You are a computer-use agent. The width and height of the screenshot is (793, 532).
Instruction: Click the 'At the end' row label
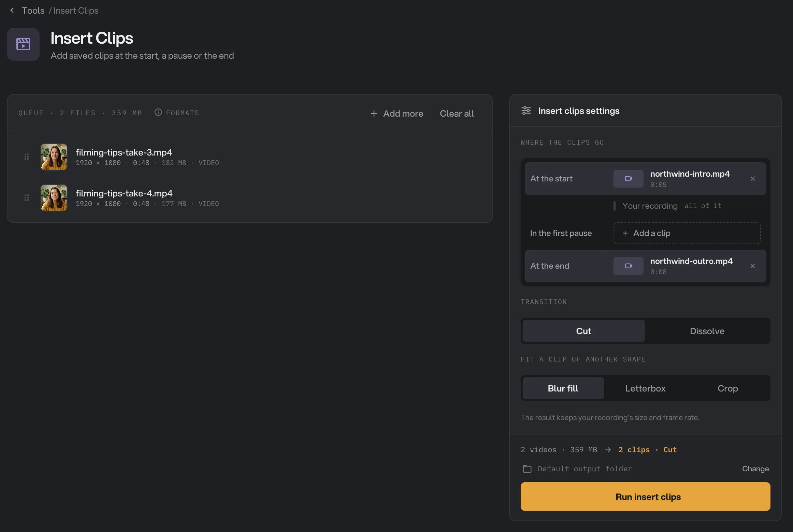pyautogui.click(x=550, y=266)
